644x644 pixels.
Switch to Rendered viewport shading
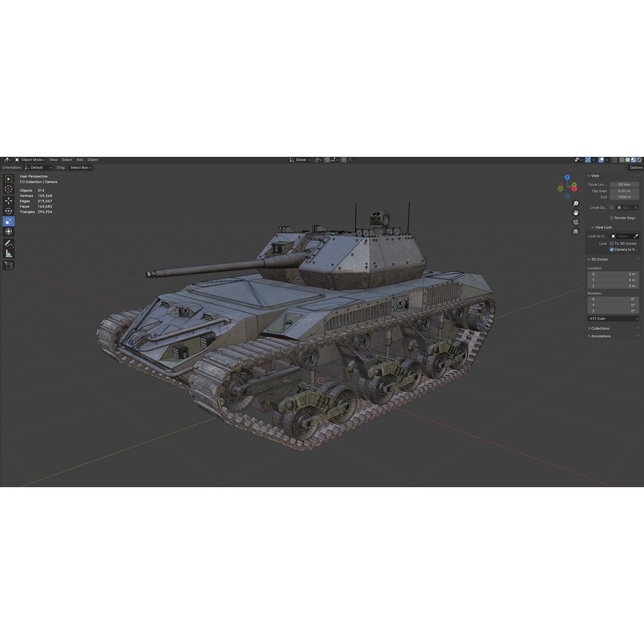[x=639, y=160]
